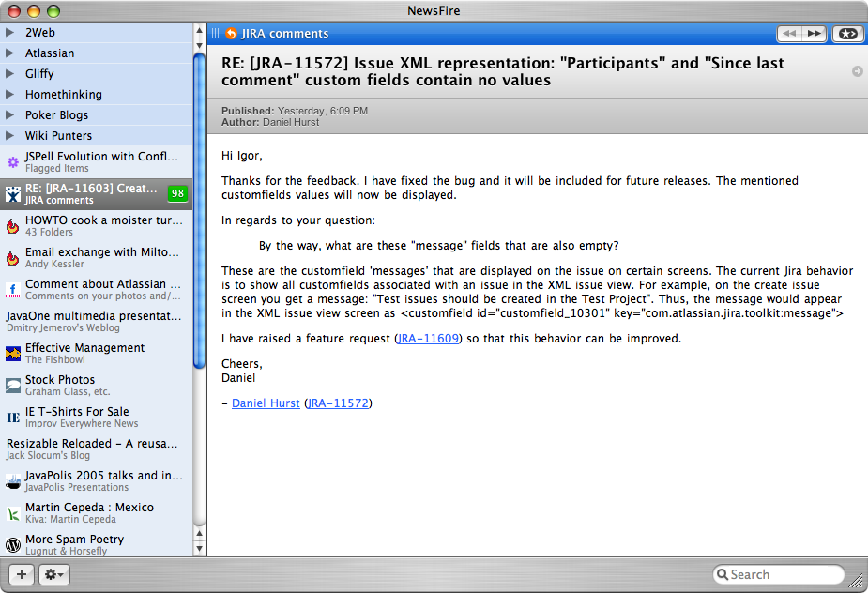
Task: Click bottom scrollbar down arrow of feed list
Action: click(200, 549)
